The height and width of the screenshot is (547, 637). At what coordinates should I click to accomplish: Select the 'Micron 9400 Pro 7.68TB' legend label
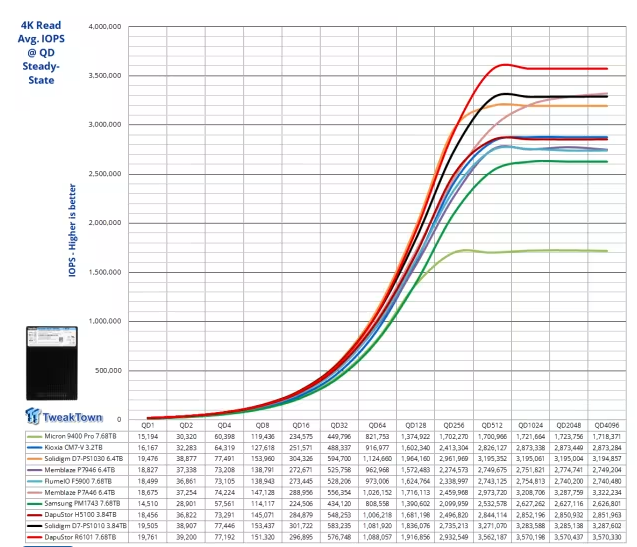[x=80, y=436]
